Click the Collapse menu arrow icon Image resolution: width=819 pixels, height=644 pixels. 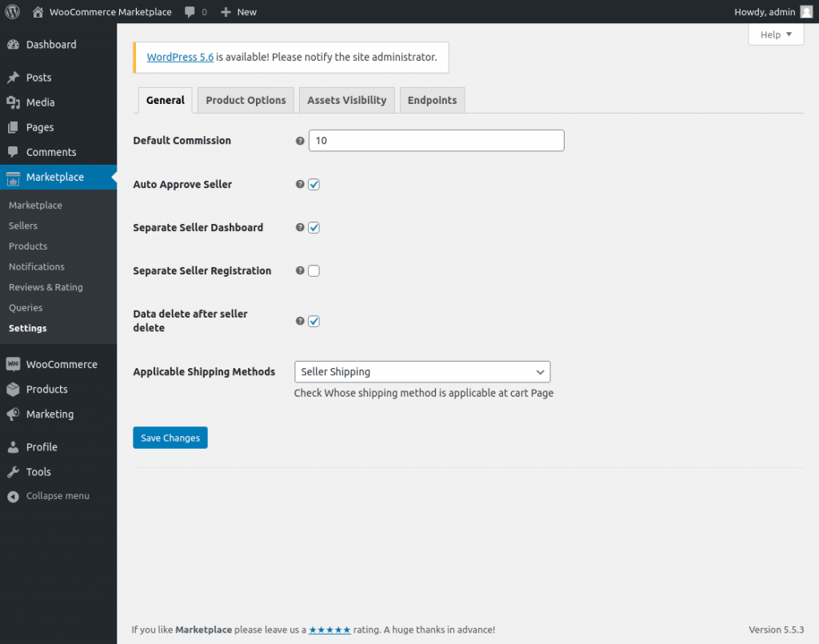(14, 496)
